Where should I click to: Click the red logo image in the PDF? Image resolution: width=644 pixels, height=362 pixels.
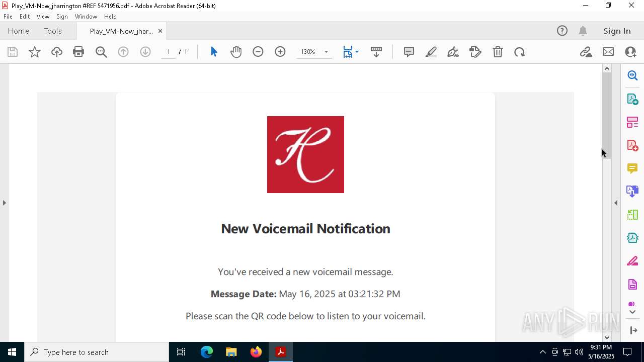click(x=305, y=154)
